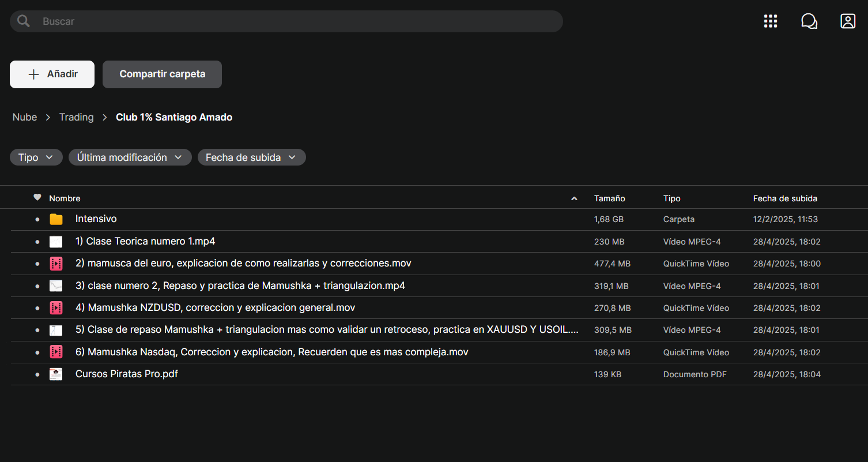Open the Fecha de subida filter dropdown
The height and width of the screenshot is (462, 868).
[x=252, y=157]
